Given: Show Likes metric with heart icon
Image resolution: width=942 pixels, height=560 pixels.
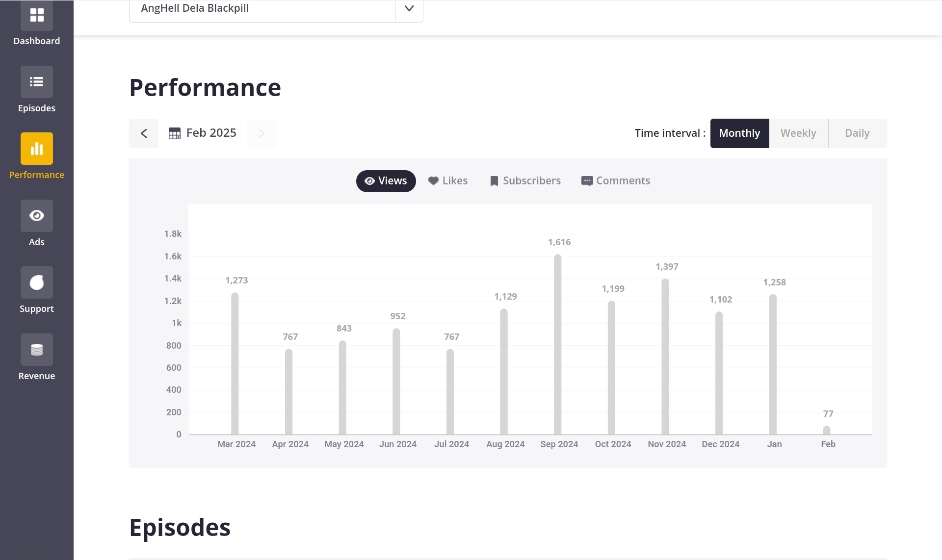Looking at the screenshot, I should (447, 181).
